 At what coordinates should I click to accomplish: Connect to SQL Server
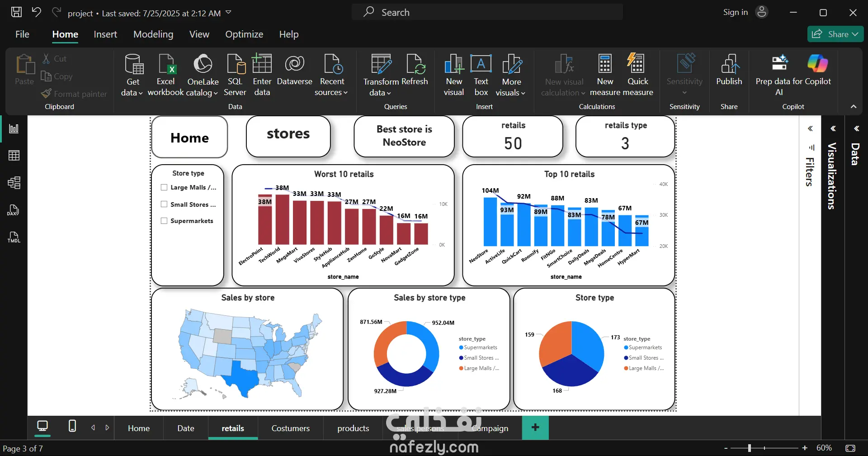(235, 75)
